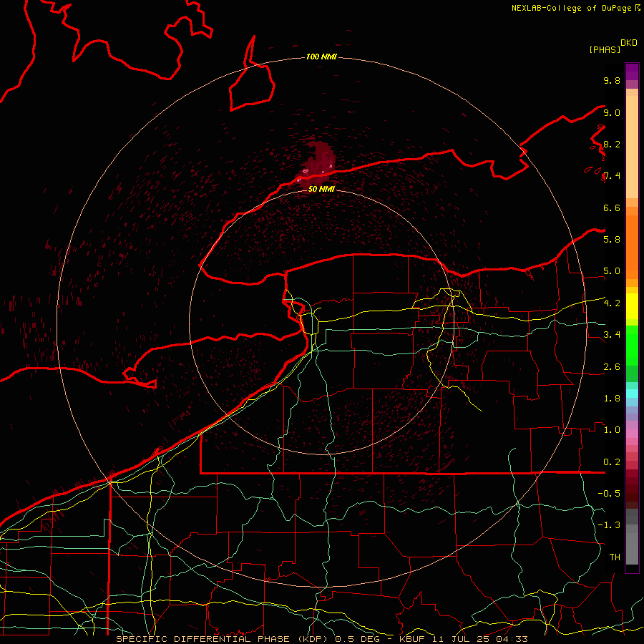
Task: Click the -1.3 legend value
Action: tap(609, 525)
